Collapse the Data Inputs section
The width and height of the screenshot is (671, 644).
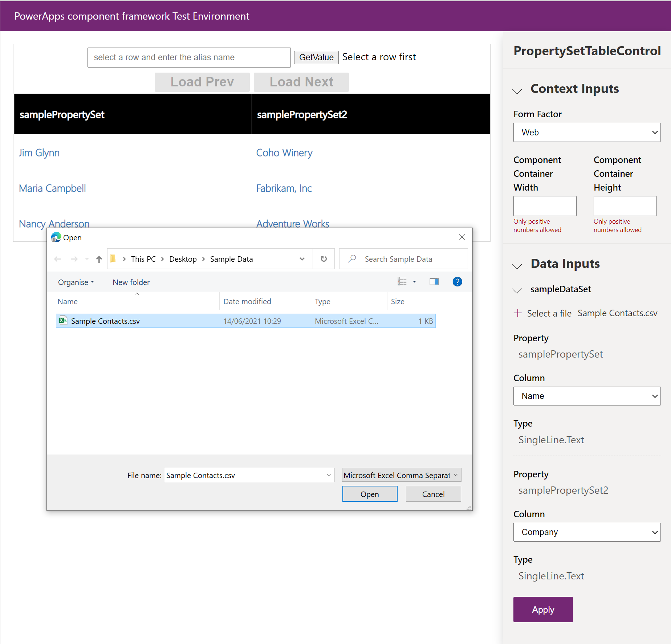[517, 265]
